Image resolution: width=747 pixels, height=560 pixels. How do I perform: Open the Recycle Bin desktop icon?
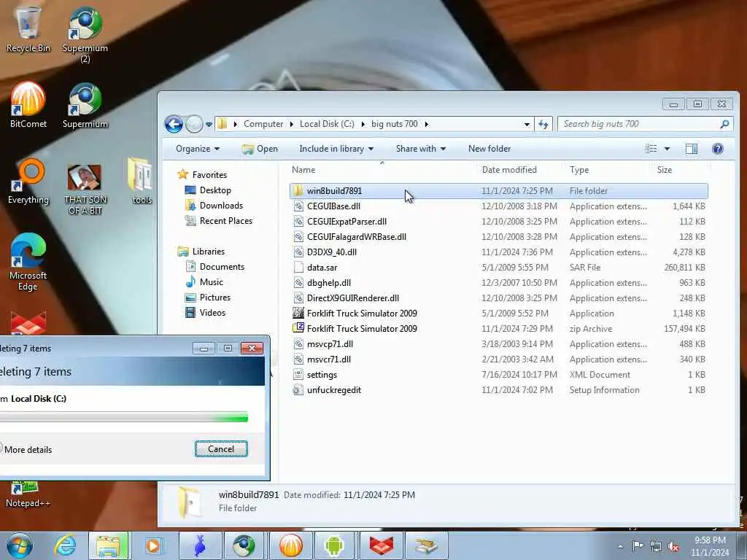[28, 28]
